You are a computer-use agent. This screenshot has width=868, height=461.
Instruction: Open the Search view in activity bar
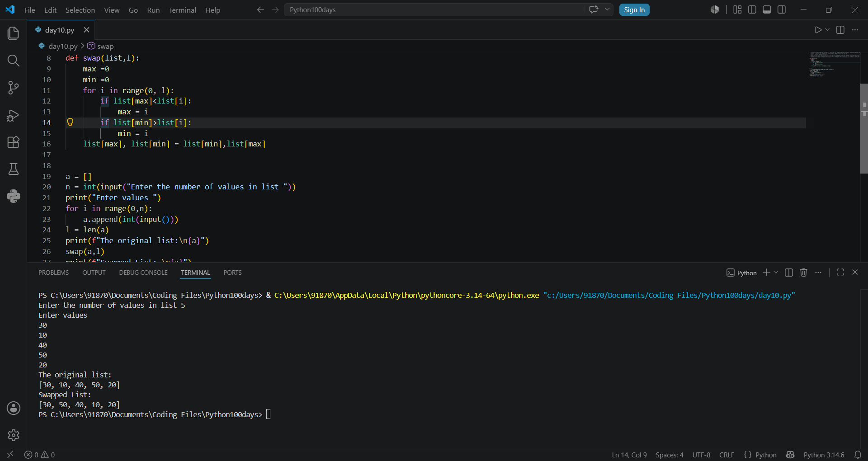pyautogui.click(x=14, y=61)
